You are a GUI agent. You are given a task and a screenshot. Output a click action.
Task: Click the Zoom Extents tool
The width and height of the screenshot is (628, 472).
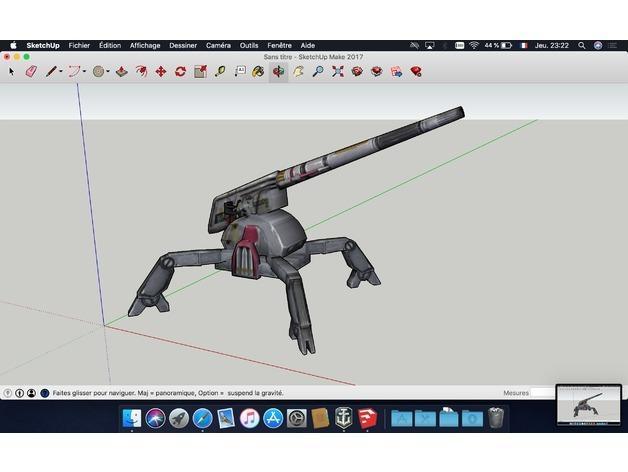point(338,72)
